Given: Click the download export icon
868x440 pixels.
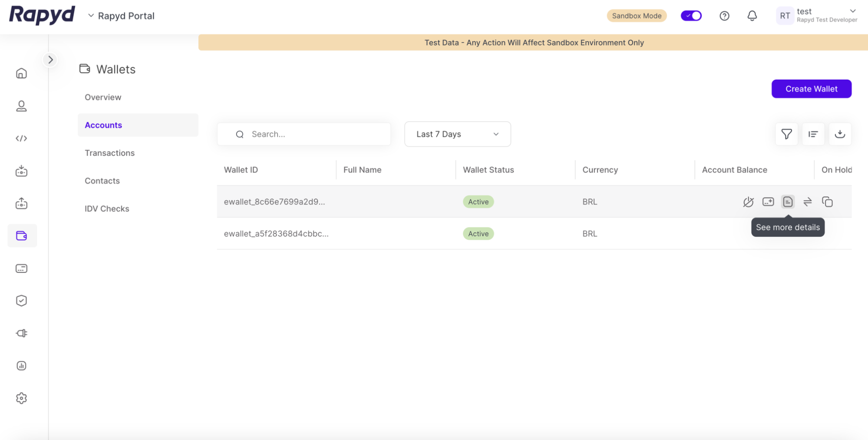Looking at the screenshot, I should coord(840,134).
